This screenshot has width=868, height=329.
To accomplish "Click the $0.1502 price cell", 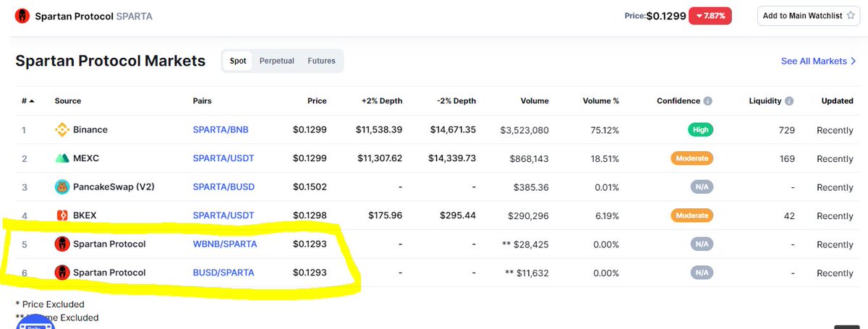I will (310, 187).
